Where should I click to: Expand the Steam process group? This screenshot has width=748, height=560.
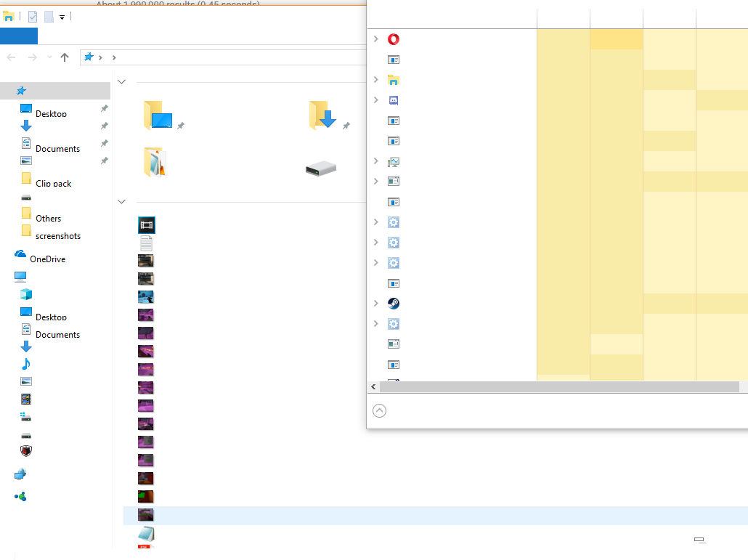click(376, 303)
